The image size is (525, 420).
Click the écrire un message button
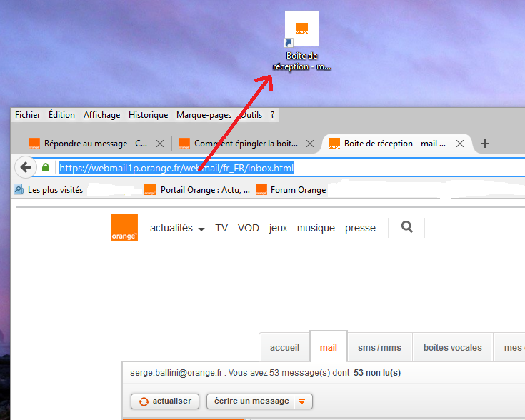pyautogui.click(x=251, y=401)
